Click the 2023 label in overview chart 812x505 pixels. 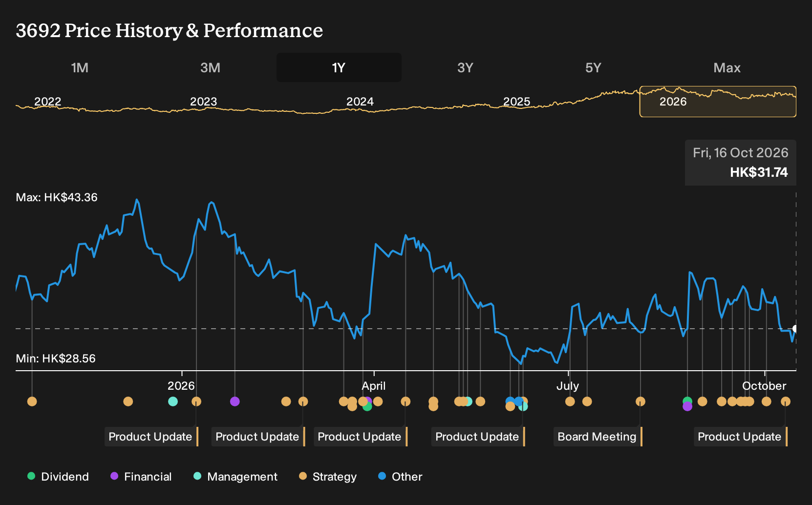pos(203,102)
